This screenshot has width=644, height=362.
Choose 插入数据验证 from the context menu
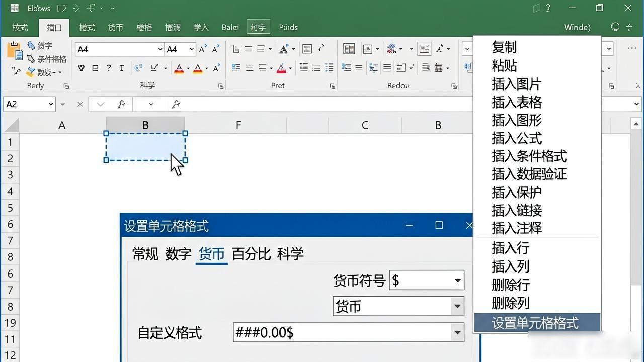pyautogui.click(x=537, y=174)
